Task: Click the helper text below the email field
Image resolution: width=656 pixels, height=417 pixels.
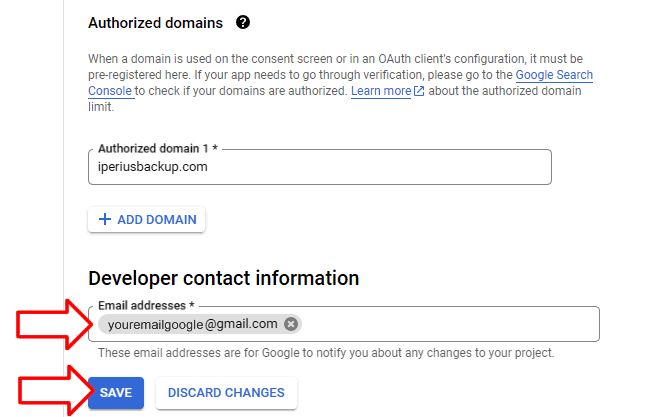Action: pyautogui.click(x=326, y=353)
